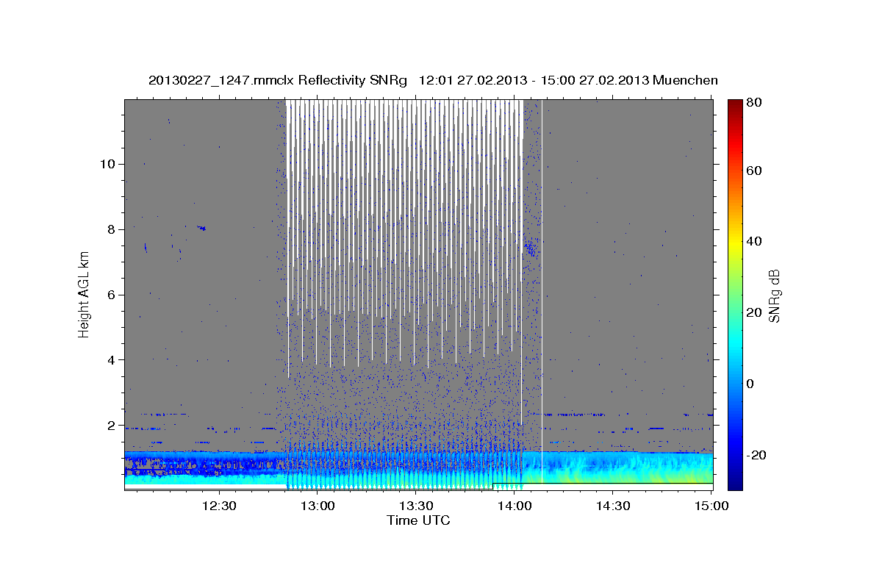
Task: Click the colorbar value -20
Action: (757, 455)
